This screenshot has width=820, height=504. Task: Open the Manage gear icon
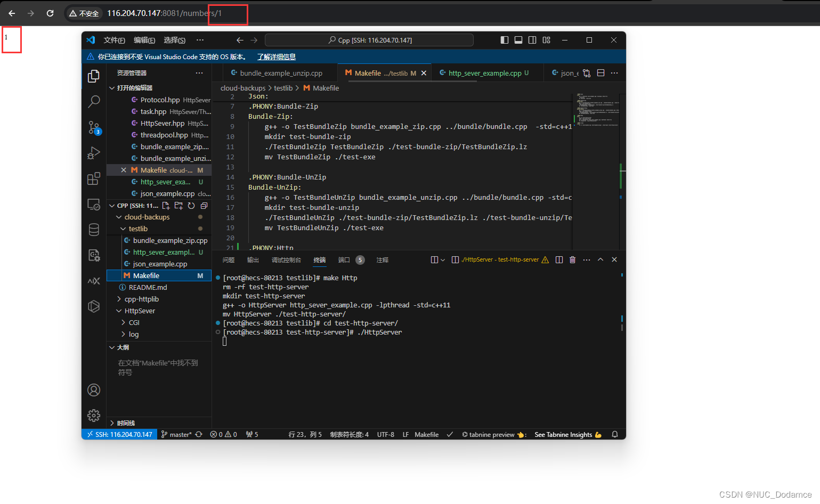tap(94, 416)
